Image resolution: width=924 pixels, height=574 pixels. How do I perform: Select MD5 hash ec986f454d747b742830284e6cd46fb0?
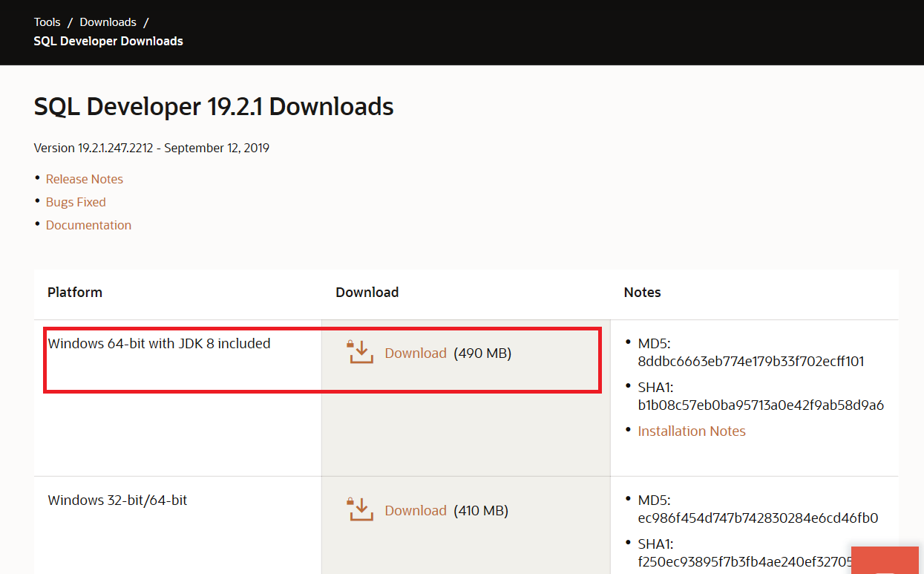tap(758, 518)
